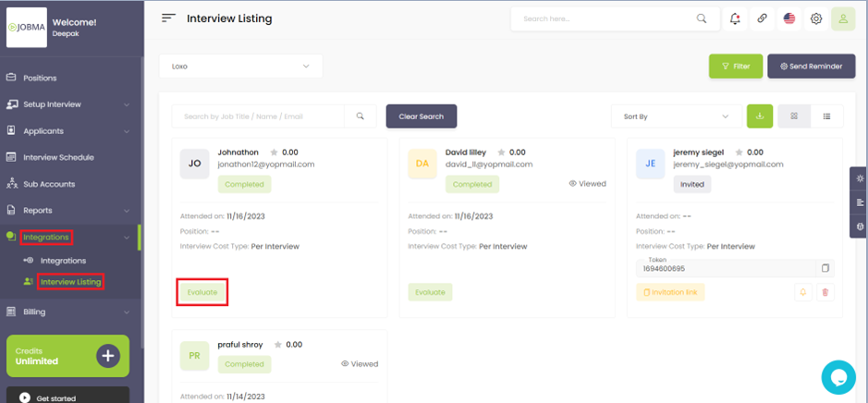This screenshot has height=403, width=868.
Task: Switch to grid view layout
Action: point(794,116)
